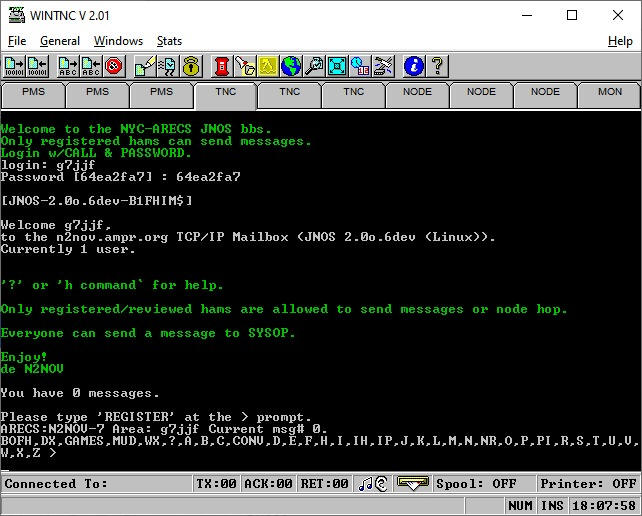Click the binary file send icon
Image resolution: width=642 pixels, height=516 pixels.
(x=14, y=66)
